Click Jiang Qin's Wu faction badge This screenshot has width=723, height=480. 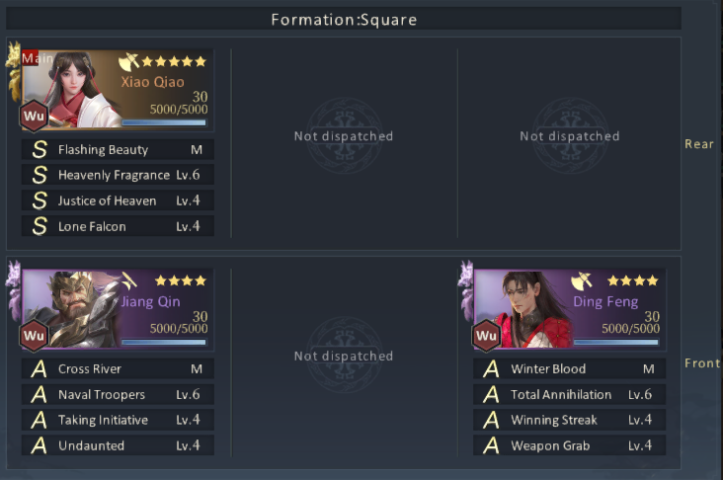(34, 335)
